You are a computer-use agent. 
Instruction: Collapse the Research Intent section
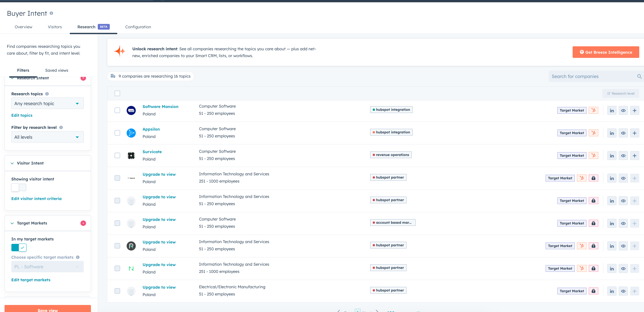tap(12, 78)
